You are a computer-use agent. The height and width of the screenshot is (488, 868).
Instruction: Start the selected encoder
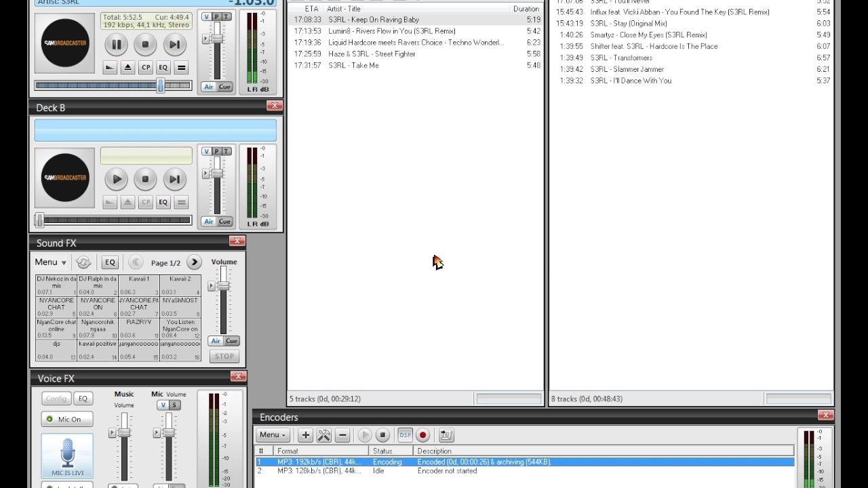pyautogui.click(x=364, y=435)
